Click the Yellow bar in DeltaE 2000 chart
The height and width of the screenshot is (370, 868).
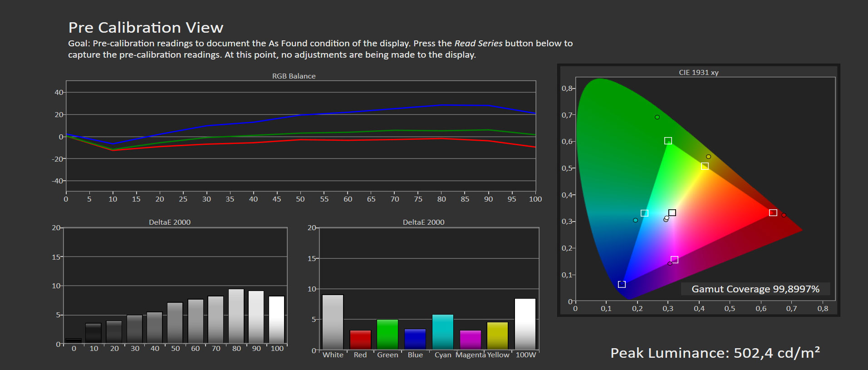click(497, 335)
